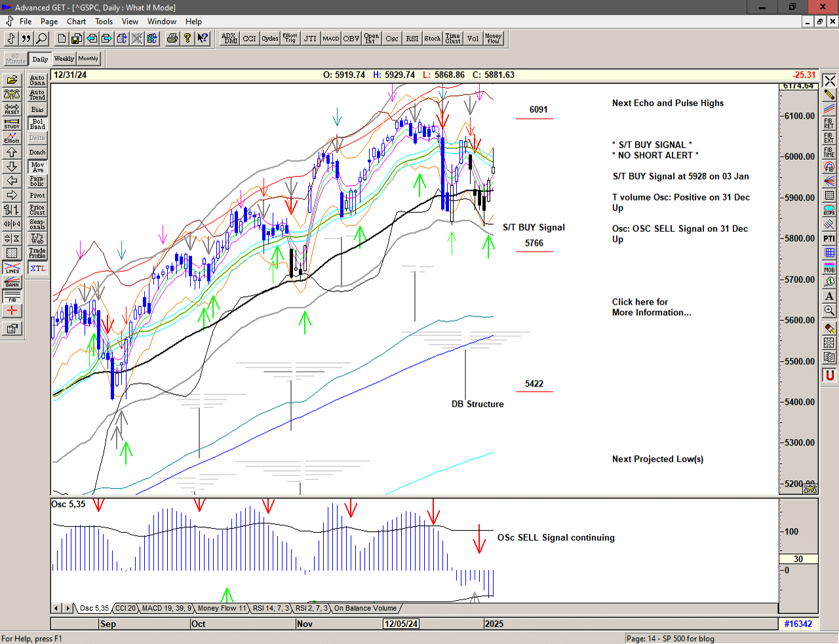Click the 12/05/24 date marker on timeline
The height and width of the screenshot is (644, 839).
(401, 624)
